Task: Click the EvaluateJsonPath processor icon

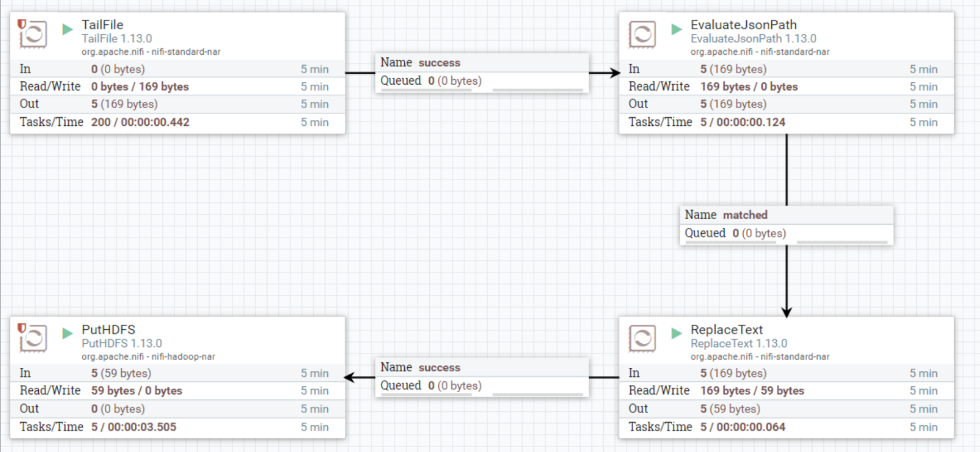Action: point(642,34)
